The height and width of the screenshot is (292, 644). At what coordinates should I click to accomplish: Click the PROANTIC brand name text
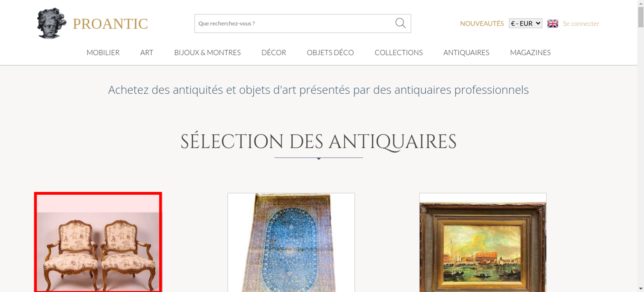click(110, 24)
